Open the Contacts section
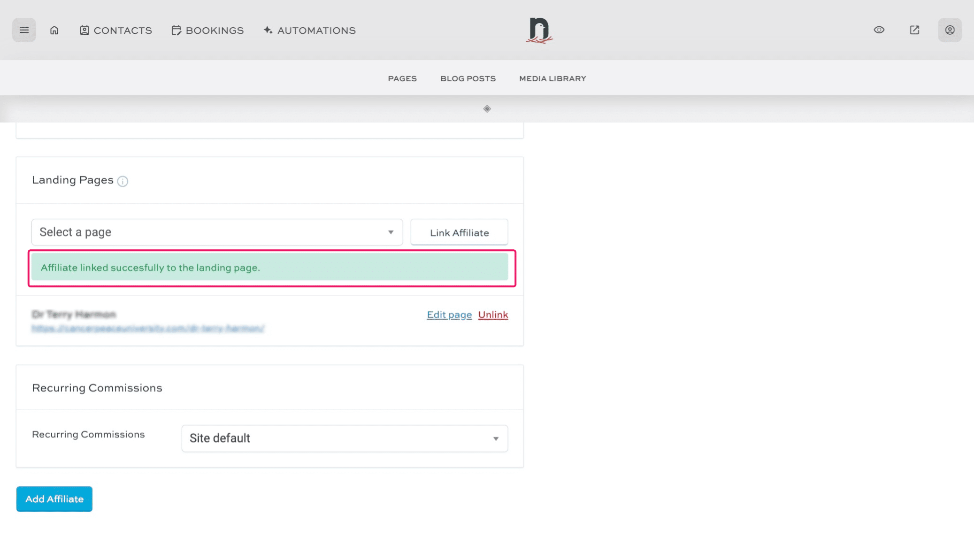 click(115, 30)
